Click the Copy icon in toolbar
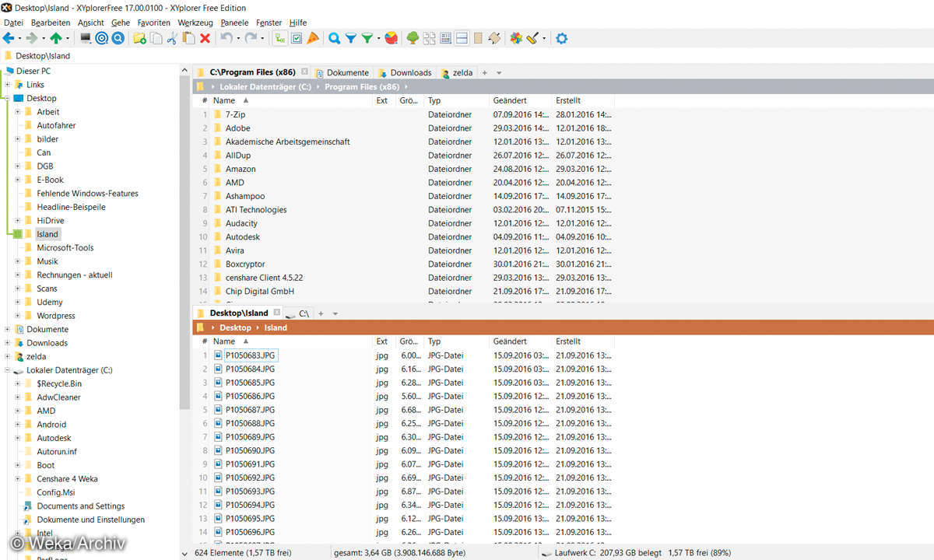Image resolution: width=934 pixels, height=560 pixels. [x=156, y=38]
